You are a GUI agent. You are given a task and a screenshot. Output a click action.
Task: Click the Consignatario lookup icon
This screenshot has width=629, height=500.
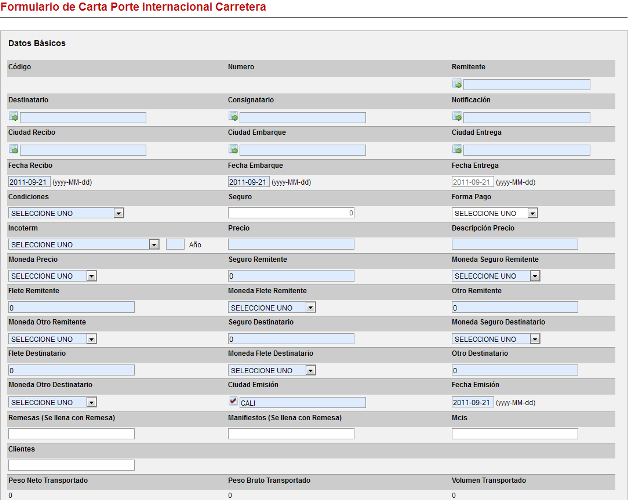[233, 118]
